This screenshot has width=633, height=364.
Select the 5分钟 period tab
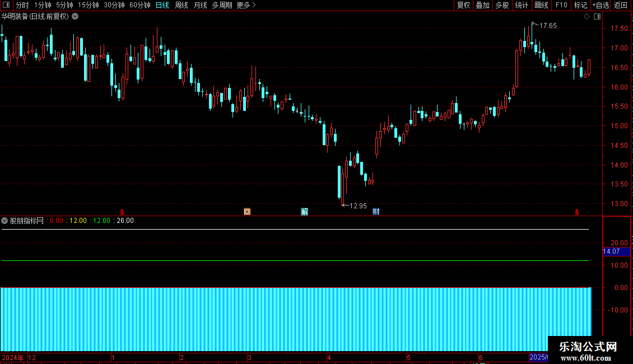click(64, 5)
